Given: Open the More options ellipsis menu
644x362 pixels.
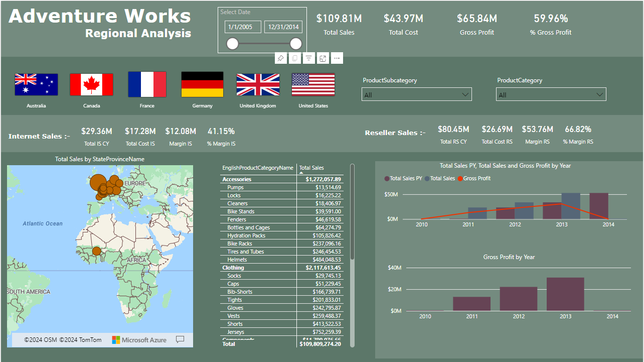Looking at the screenshot, I should click(x=337, y=58).
